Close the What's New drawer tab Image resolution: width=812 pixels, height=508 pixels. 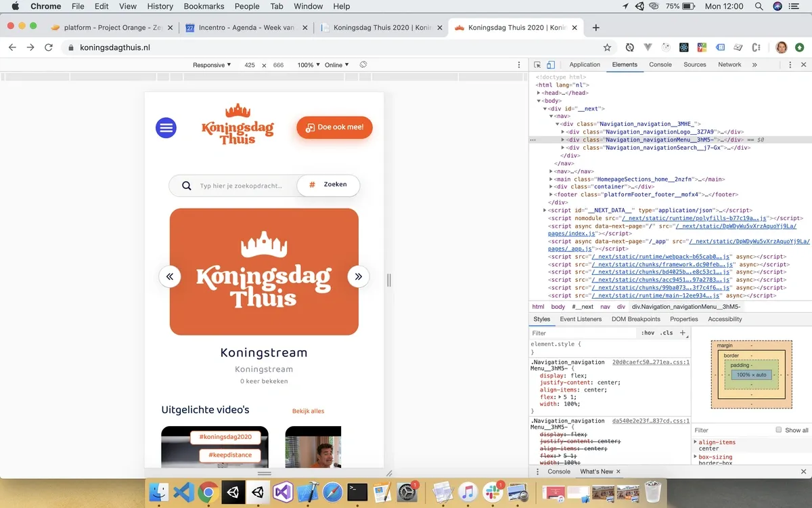618,471
